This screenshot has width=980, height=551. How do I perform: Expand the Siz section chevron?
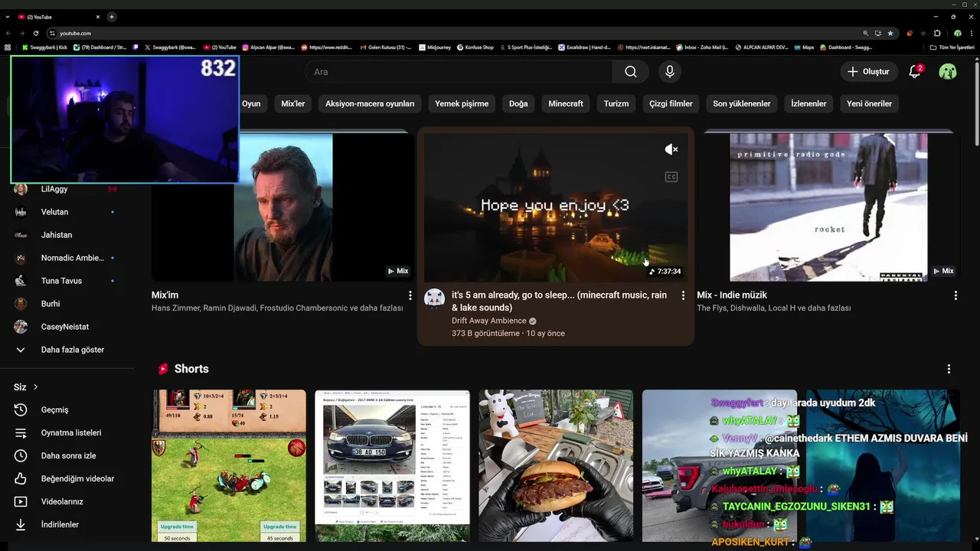coord(35,387)
